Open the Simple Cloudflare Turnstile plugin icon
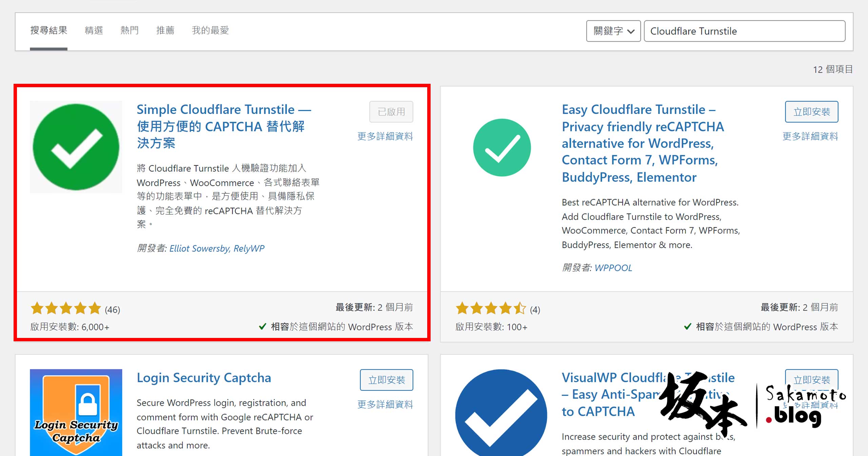 coord(76,147)
